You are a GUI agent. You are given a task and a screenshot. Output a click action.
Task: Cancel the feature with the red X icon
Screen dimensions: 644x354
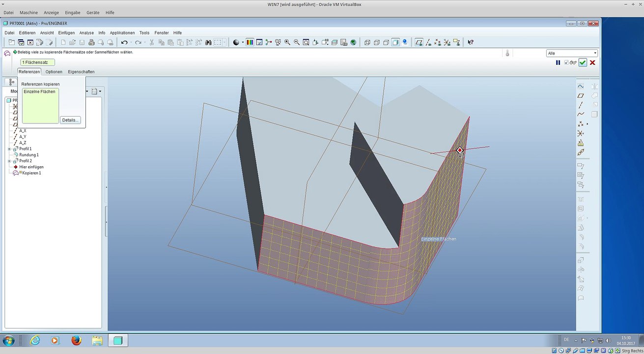[x=592, y=62]
